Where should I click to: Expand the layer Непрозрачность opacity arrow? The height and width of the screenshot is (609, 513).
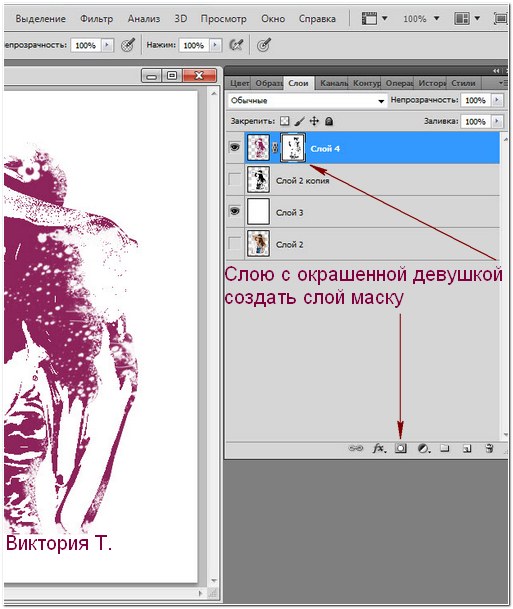click(x=497, y=100)
